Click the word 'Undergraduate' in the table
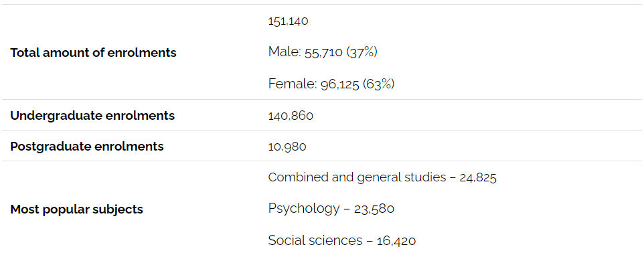Viewport: 644px width, 257px height. click(x=56, y=116)
